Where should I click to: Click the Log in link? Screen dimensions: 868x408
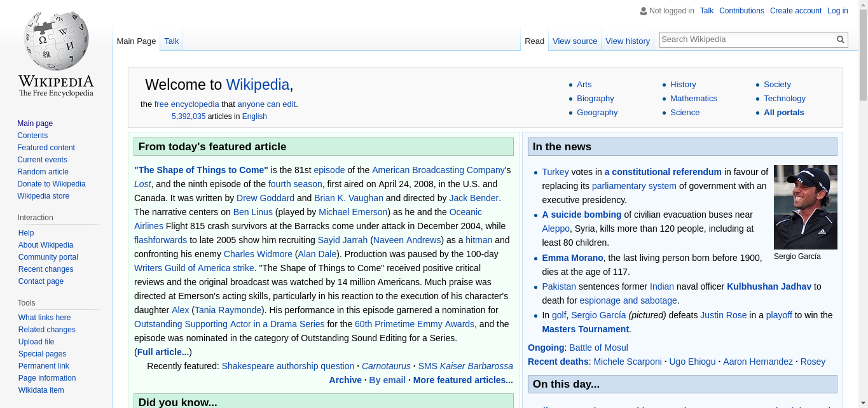[837, 11]
